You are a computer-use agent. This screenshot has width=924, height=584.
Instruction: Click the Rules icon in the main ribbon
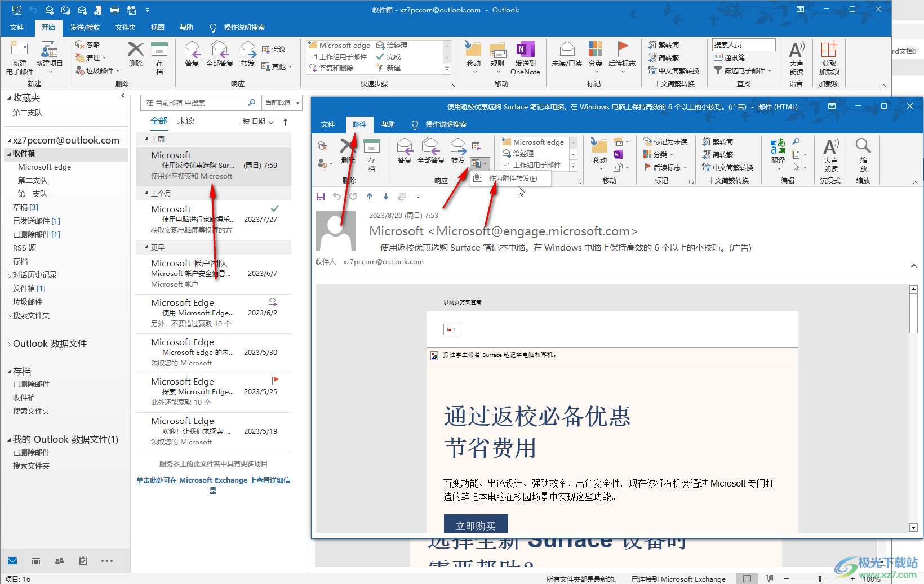(497, 49)
